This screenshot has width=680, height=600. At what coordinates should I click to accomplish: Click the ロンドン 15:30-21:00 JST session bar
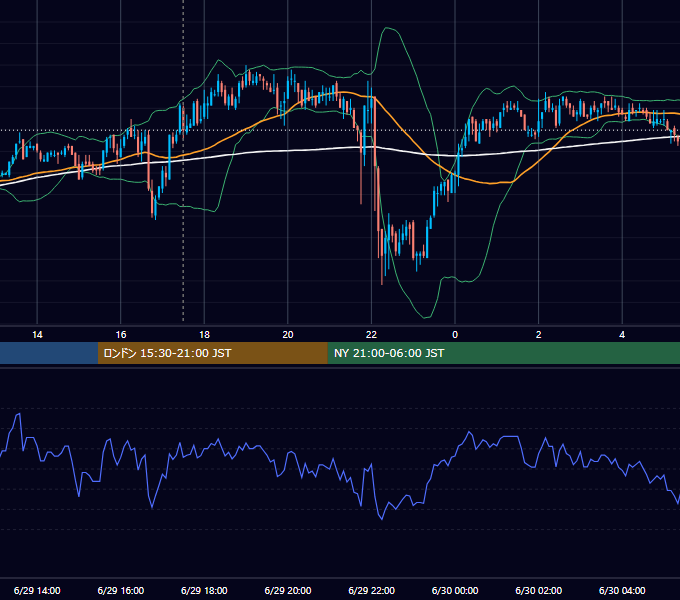pyautogui.click(x=212, y=353)
